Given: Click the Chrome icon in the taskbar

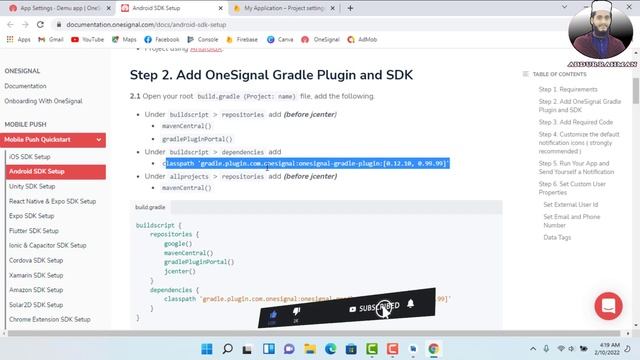Looking at the screenshot, I should [433, 349].
